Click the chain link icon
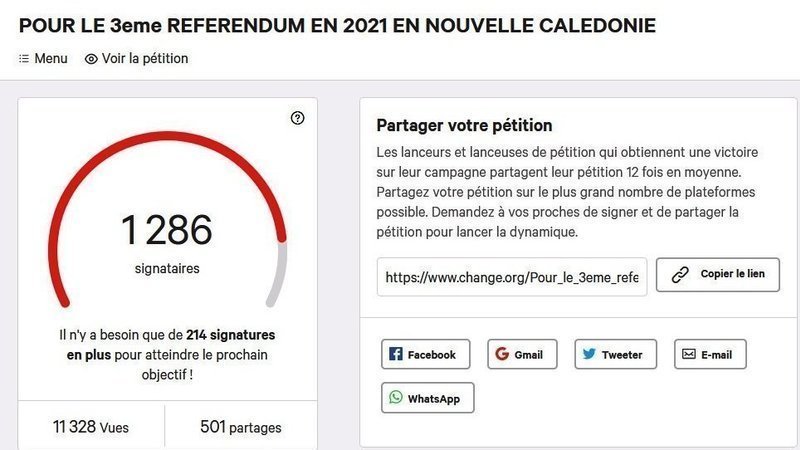This screenshot has height=450, width=800. tap(680, 274)
